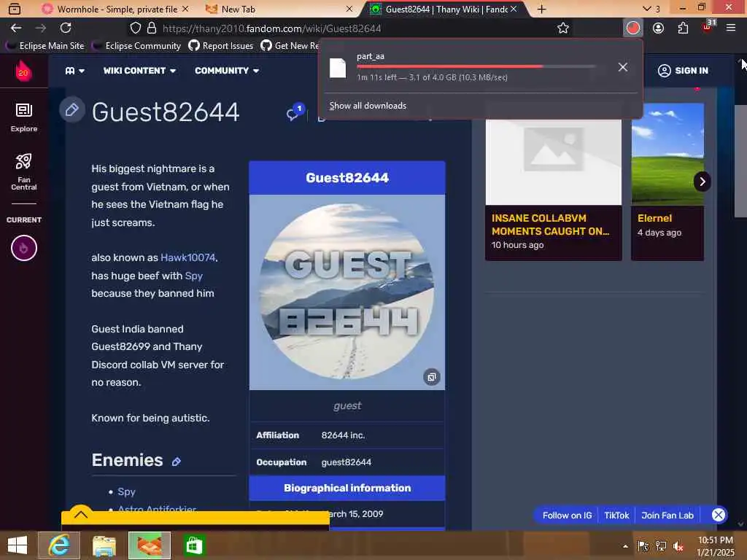Expand the COMMUNITY menu

click(227, 71)
